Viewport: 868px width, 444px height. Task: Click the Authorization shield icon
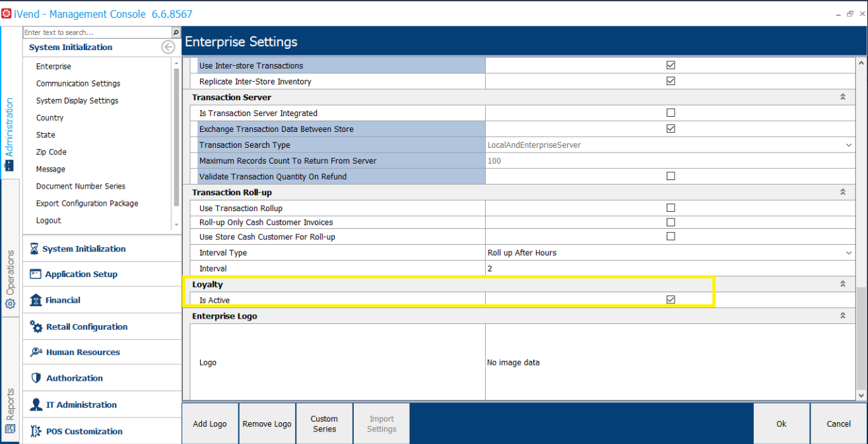click(x=36, y=378)
